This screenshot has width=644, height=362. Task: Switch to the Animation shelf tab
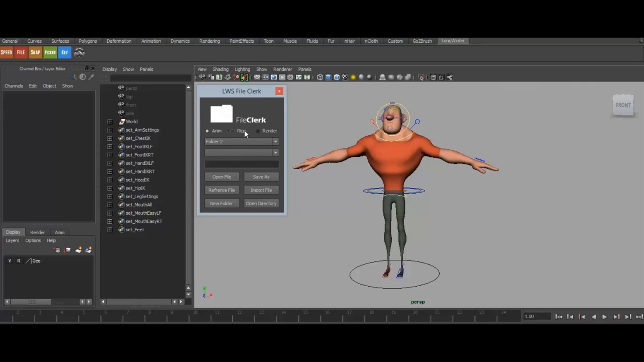tap(151, 41)
